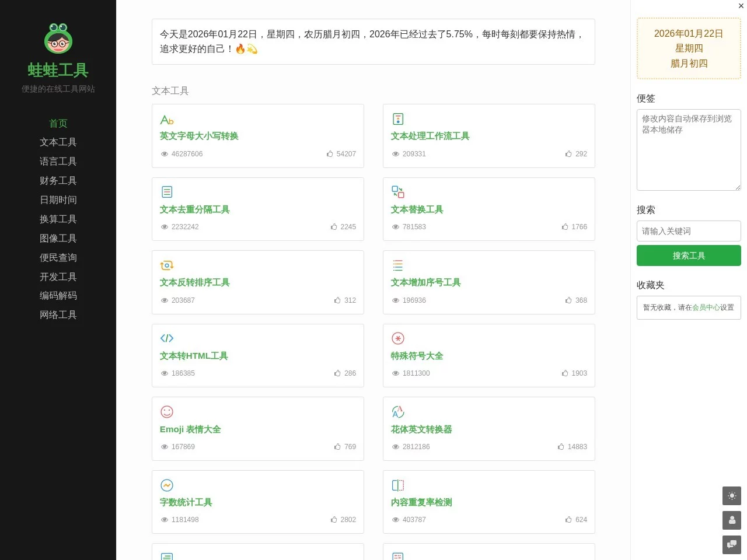Click the 内容重复率检测 compare icon
747x560 pixels.
tap(397, 485)
